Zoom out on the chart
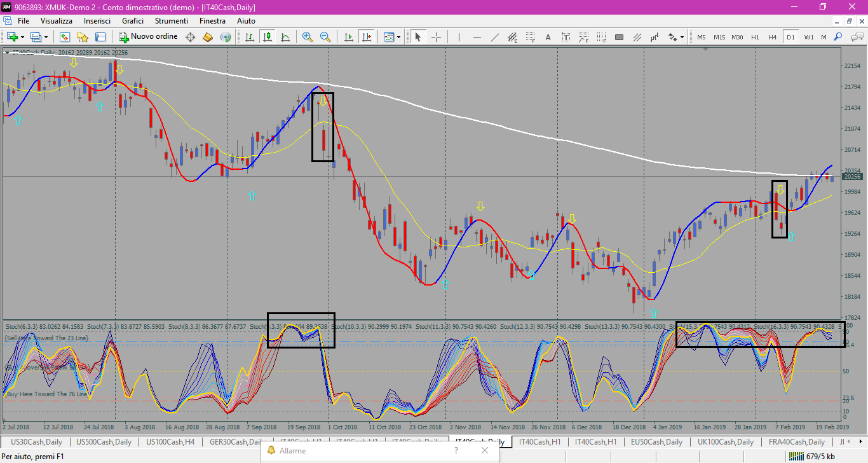Screen dimensions: 868x463 pos(325,37)
